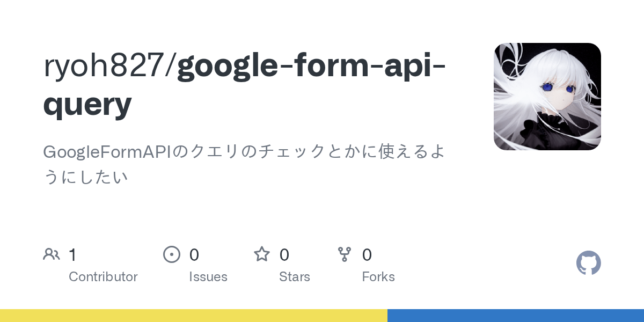Screen dimensions: 644x322
Task: Click the contributor count number 1
Action: click(72, 255)
